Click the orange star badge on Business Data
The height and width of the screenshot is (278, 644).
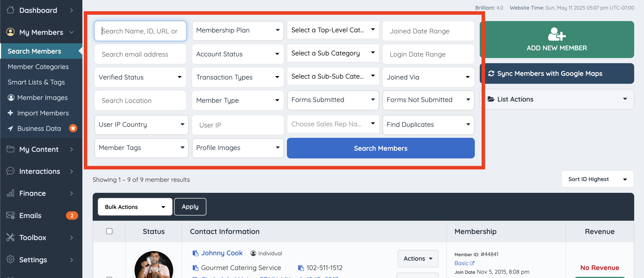pyautogui.click(x=73, y=128)
